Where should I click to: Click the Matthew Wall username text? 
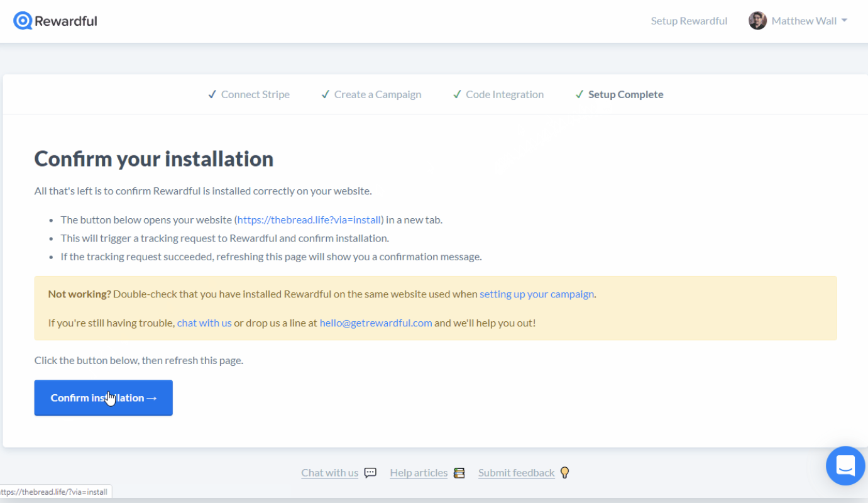(804, 21)
